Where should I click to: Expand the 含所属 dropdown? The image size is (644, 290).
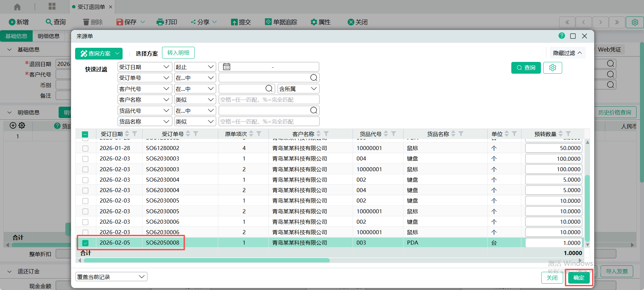298,89
